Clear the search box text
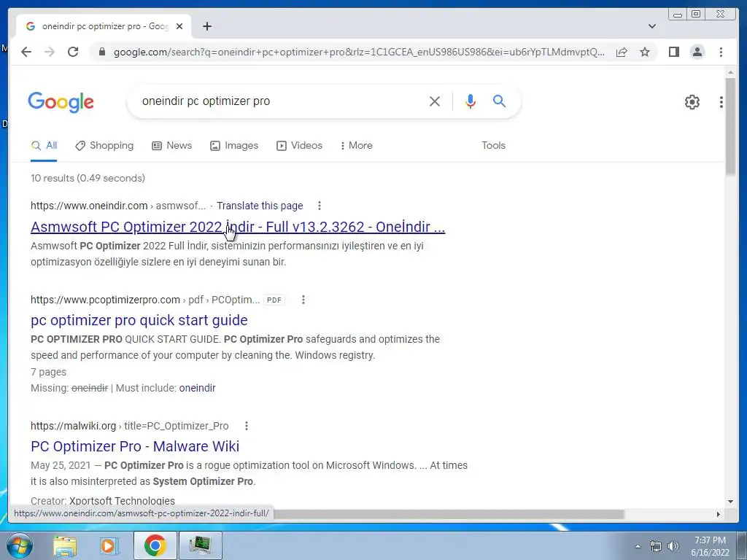The width and height of the screenshot is (747, 560). (x=435, y=101)
